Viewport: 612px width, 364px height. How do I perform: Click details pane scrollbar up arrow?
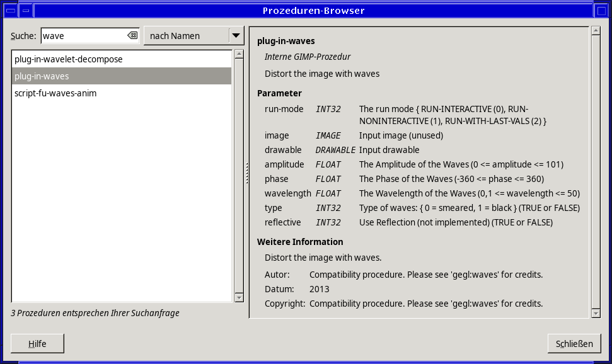pos(596,31)
